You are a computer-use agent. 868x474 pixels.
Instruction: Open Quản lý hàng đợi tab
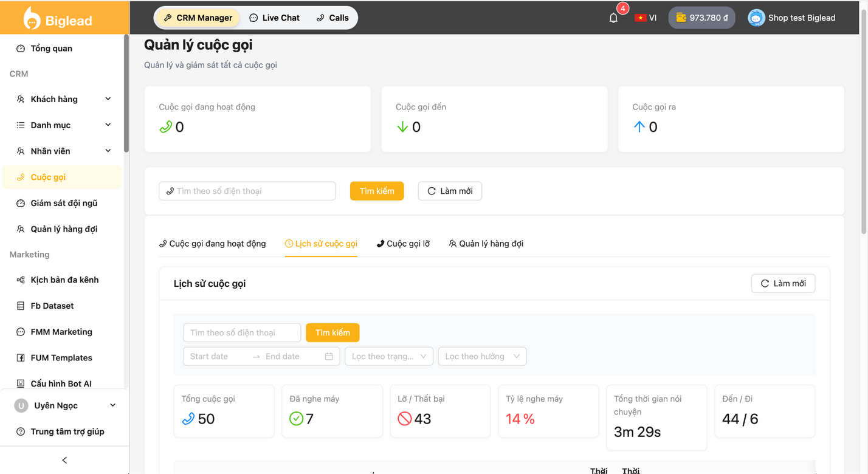point(486,244)
